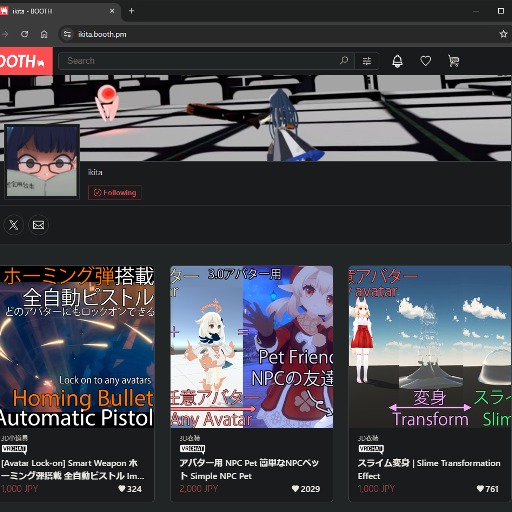Open site information icon in address bar
Screen dimensions: 512x512
(x=67, y=34)
